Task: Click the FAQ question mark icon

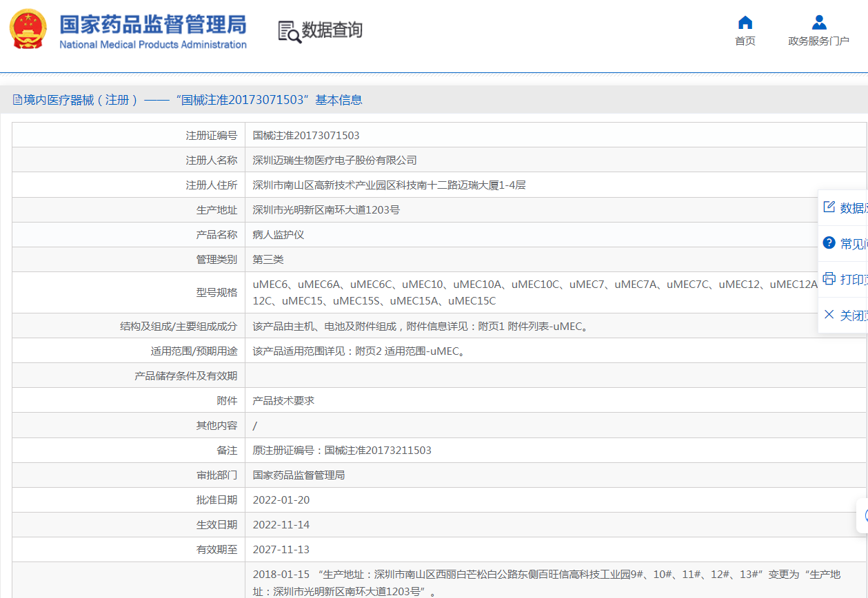Action: pos(829,243)
